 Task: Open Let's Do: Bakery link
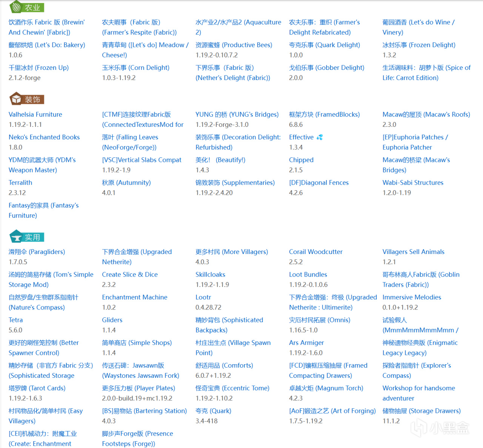[47, 45]
